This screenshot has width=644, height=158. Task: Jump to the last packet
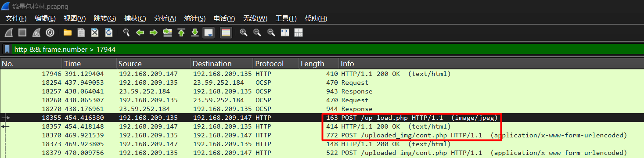(195, 32)
